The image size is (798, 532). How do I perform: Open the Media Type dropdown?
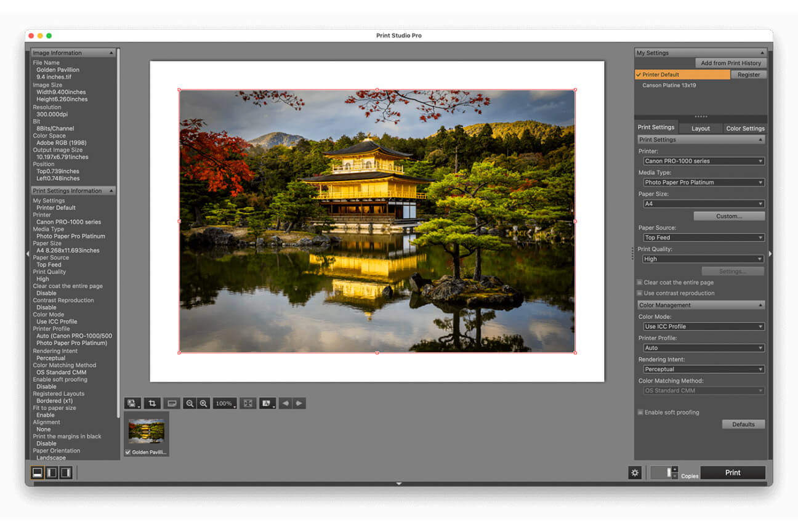tap(704, 182)
